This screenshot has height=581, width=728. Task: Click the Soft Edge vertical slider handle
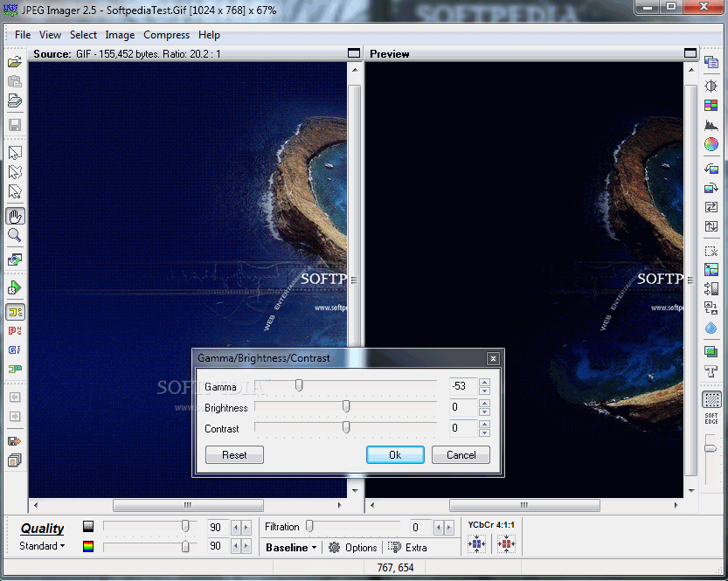[711, 448]
